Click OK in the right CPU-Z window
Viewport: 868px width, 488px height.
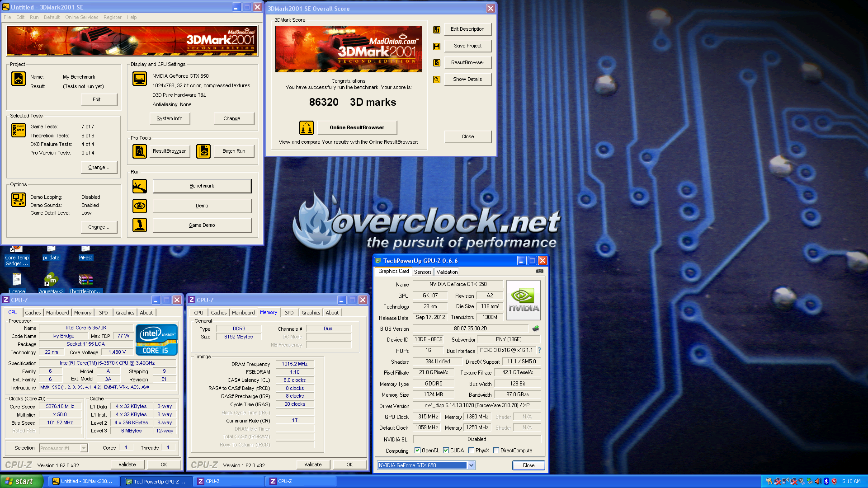point(349,465)
